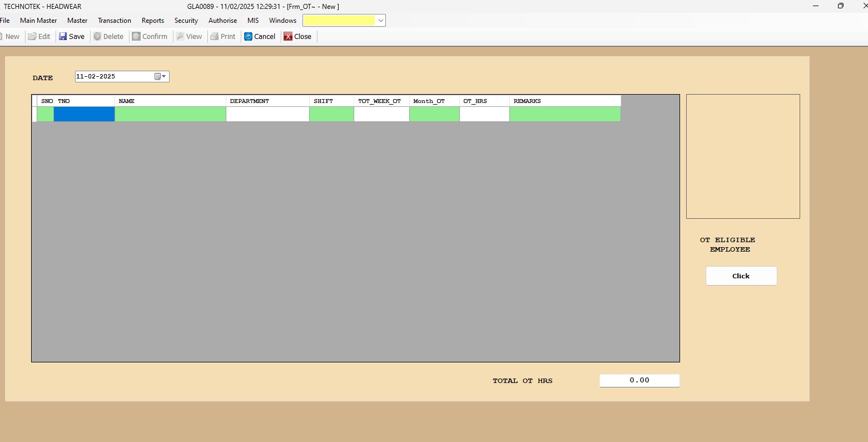Click the Edit toolbar icon
This screenshot has height=442, width=868.
click(33, 37)
